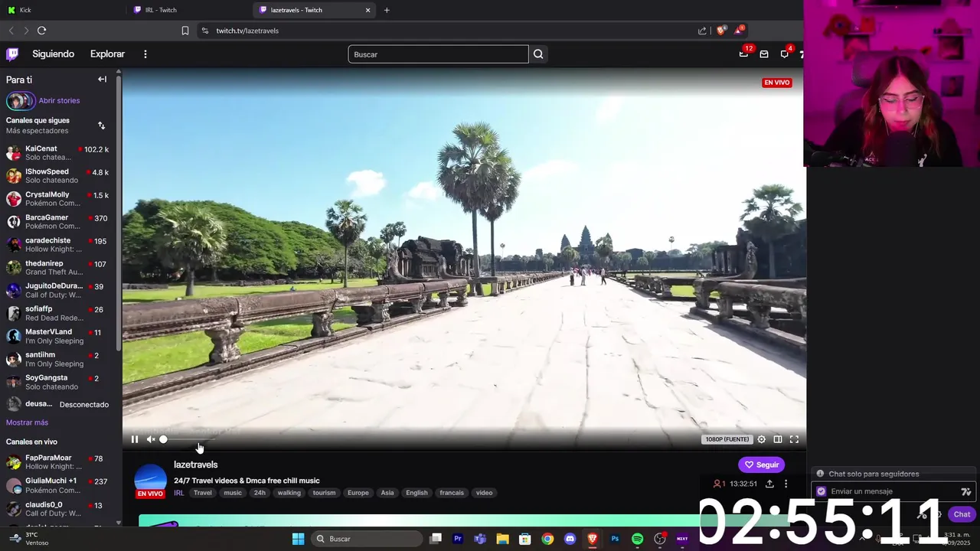Select the English tag
The height and width of the screenshot is (551, 980).
416,493
